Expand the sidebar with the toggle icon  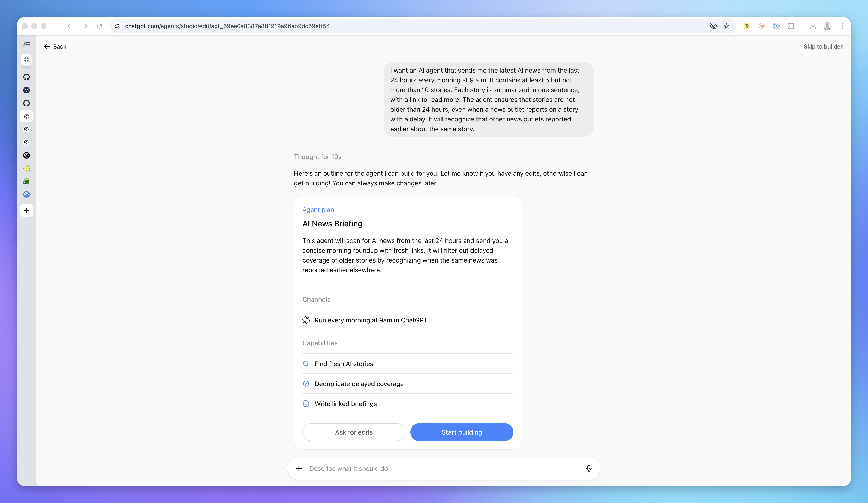point(26,44)
